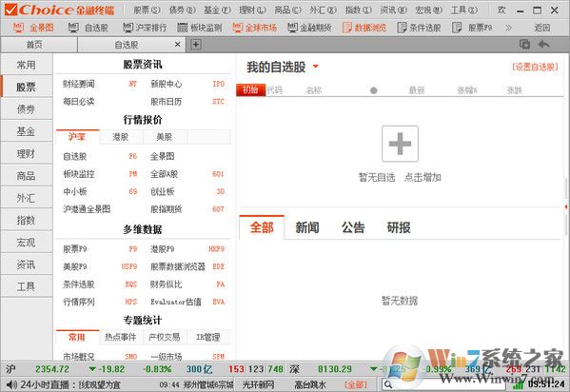Close the 自选股 tab
Viewport: 570px width, 392px height.
[177, 45]
